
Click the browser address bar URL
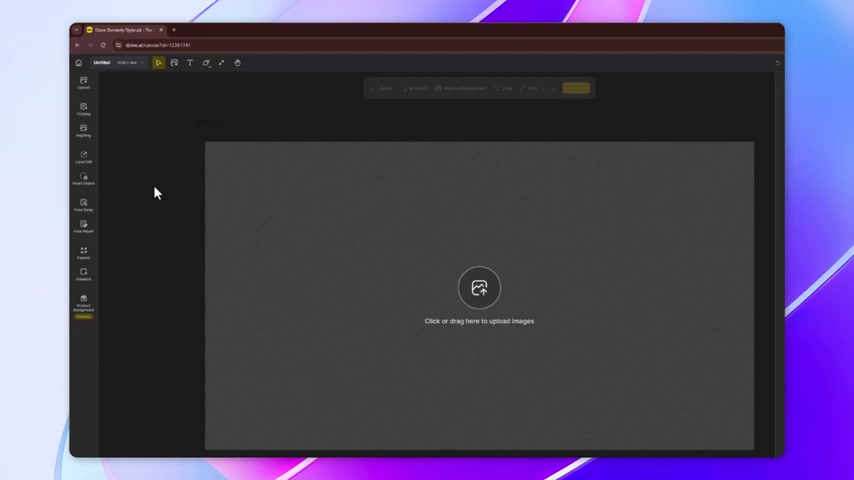point(158,45)
